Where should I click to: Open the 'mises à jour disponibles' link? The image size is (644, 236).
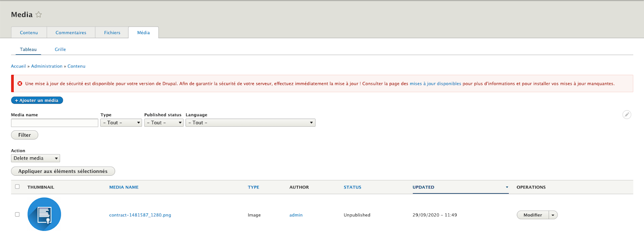(435, 84)
